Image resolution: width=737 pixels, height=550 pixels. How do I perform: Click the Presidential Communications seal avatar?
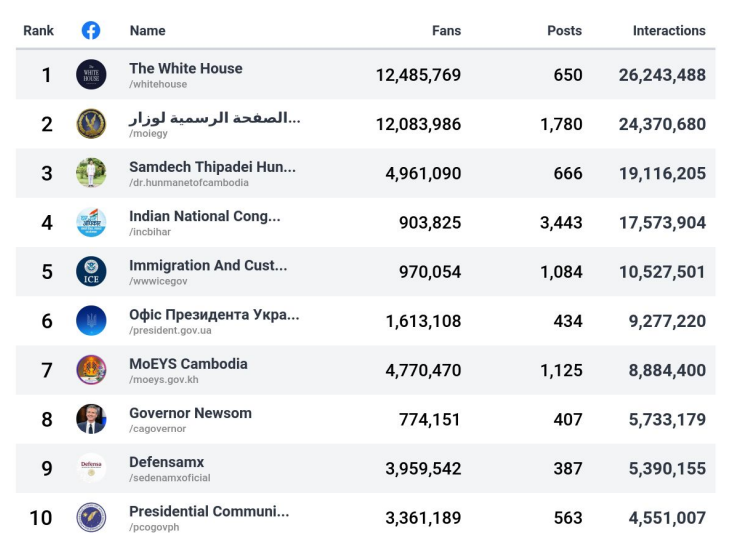pyautogui.click(x=91, y=517)
